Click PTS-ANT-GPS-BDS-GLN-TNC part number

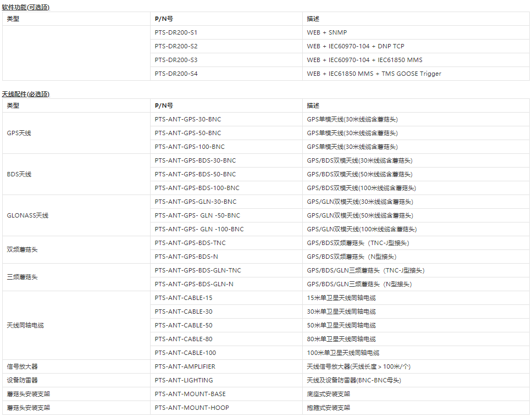tap(198, 270)
